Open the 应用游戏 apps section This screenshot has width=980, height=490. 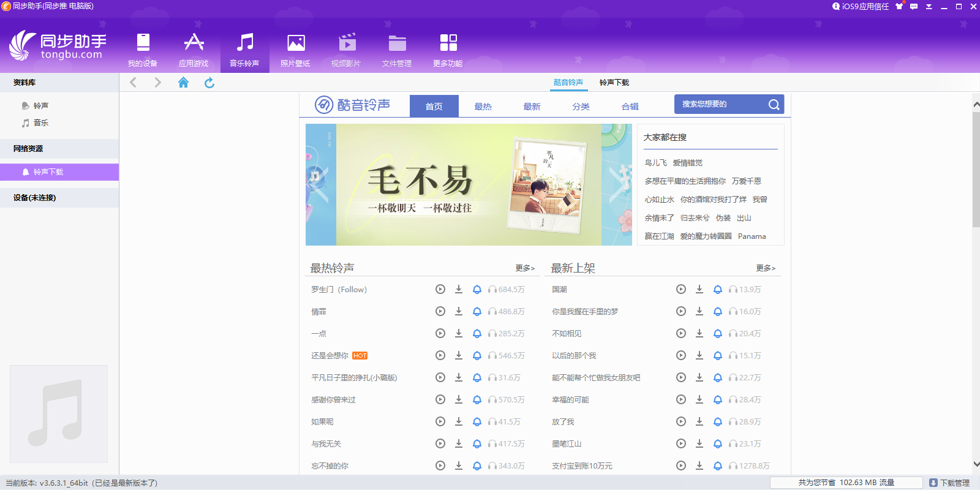click(x=194, y=49)
